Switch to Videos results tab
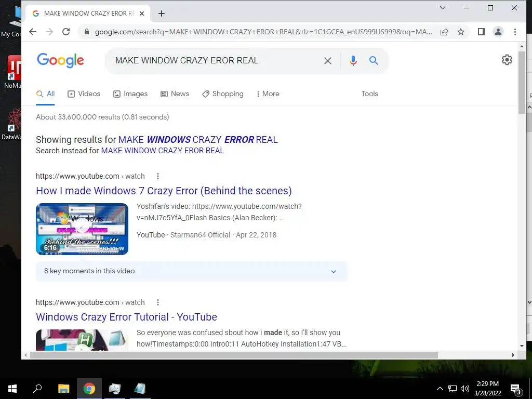 tap(84, 94)
